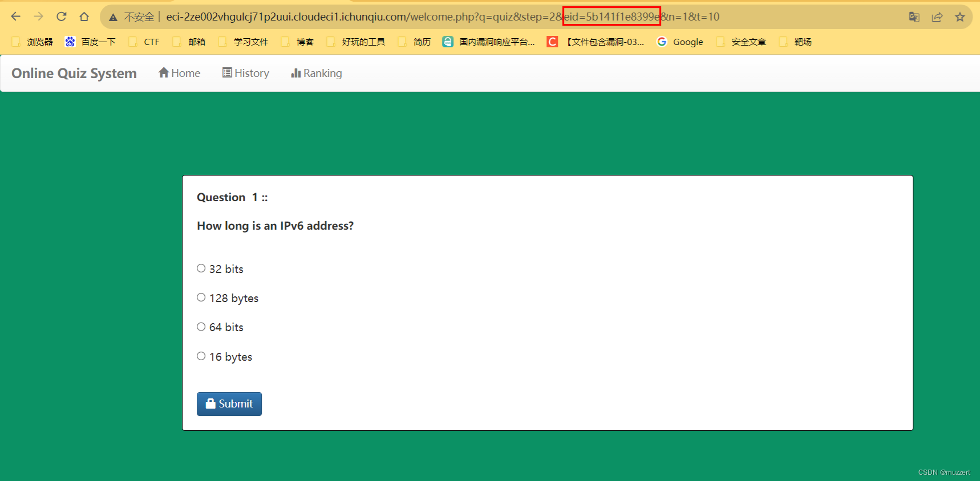Open the 安全文章 bookmark folder
980x481 pixels.
point(741,42)
